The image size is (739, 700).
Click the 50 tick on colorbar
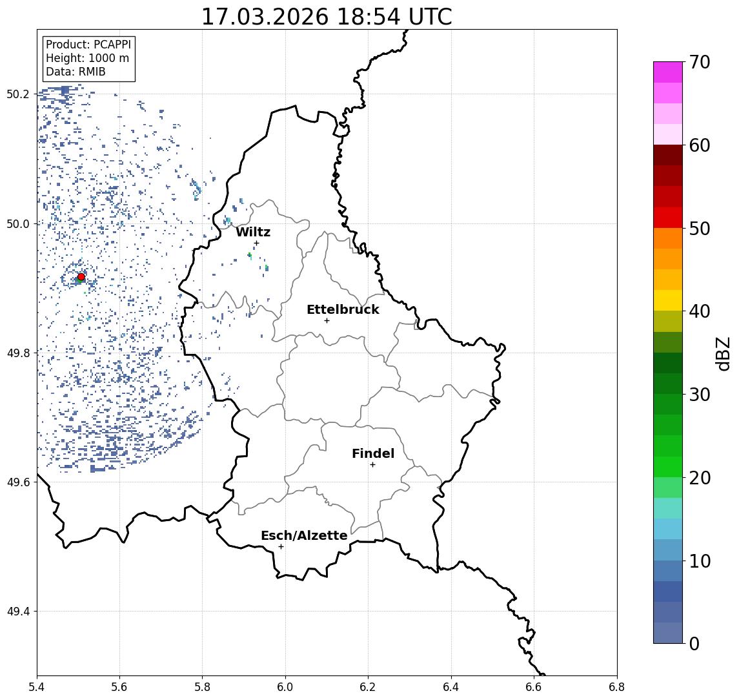700,229
